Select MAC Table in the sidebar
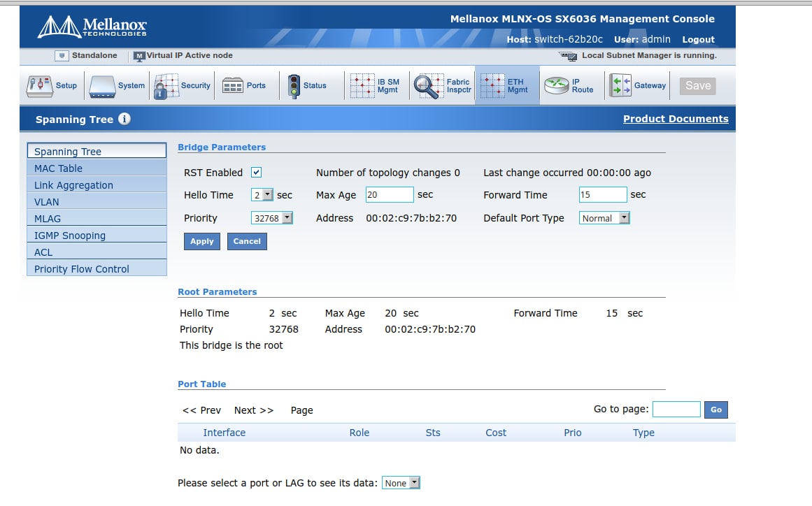This screenshot has height=506, width=812. point(97,168)
